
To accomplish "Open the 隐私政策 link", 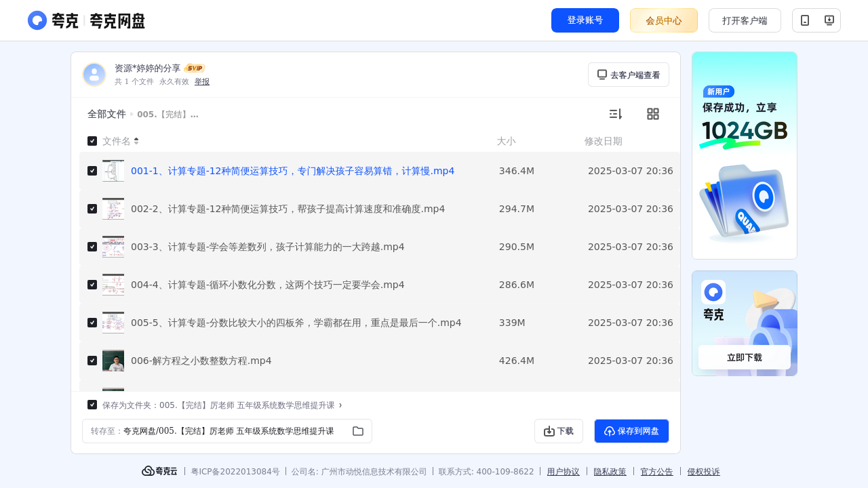I will click(610, 472).
